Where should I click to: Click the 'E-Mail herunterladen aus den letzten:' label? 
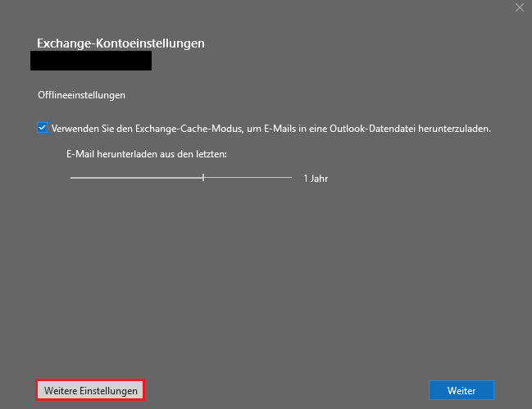[146, 154]
